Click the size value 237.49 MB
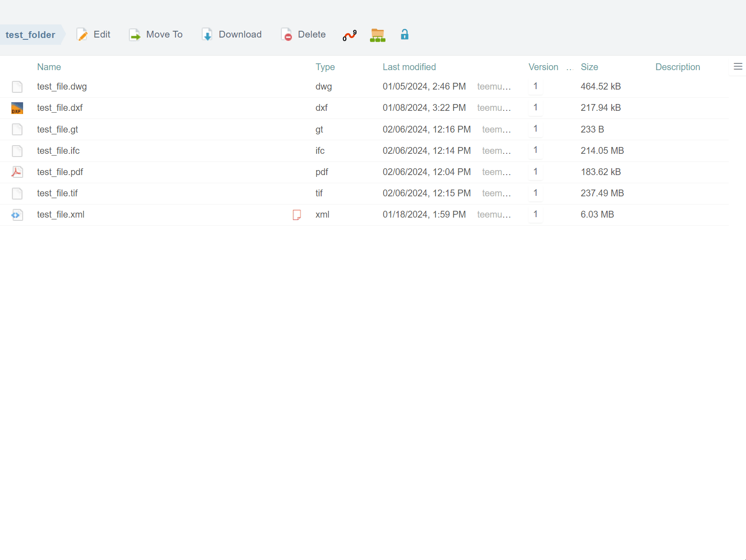Image resolution: width=746 pixels, height=560 pixels. (x=602, y=193)
